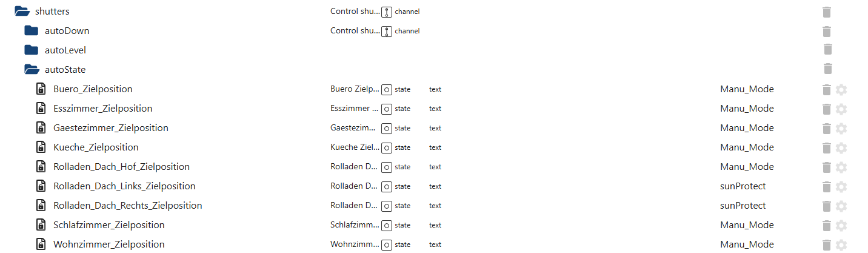Select the Rolladen_Dach_Rechts_Zielposition row

pos(127,206)
